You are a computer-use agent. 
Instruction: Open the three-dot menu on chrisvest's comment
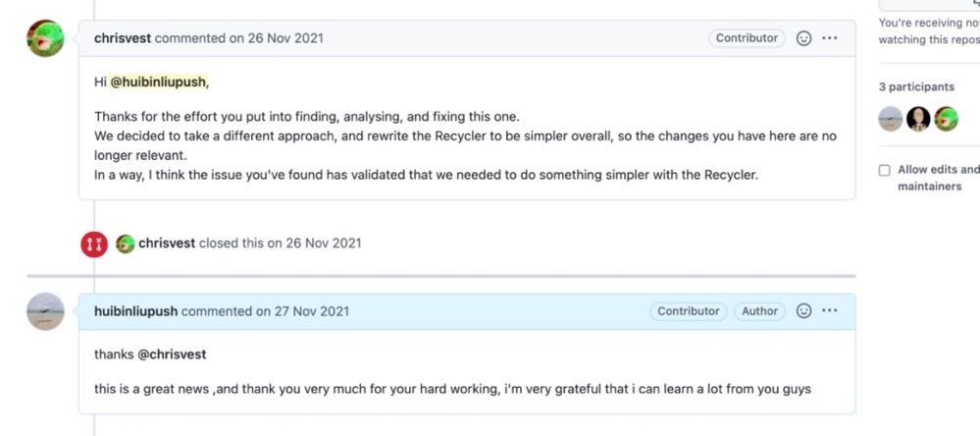coord(829,38)
